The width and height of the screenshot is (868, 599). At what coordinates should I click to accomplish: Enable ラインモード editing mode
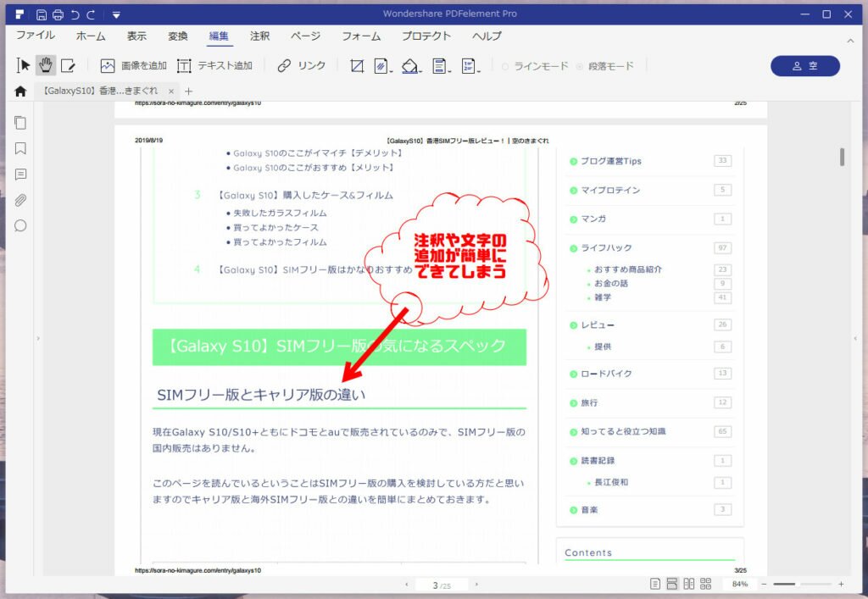pyautogui.click(x=535, y=66)
